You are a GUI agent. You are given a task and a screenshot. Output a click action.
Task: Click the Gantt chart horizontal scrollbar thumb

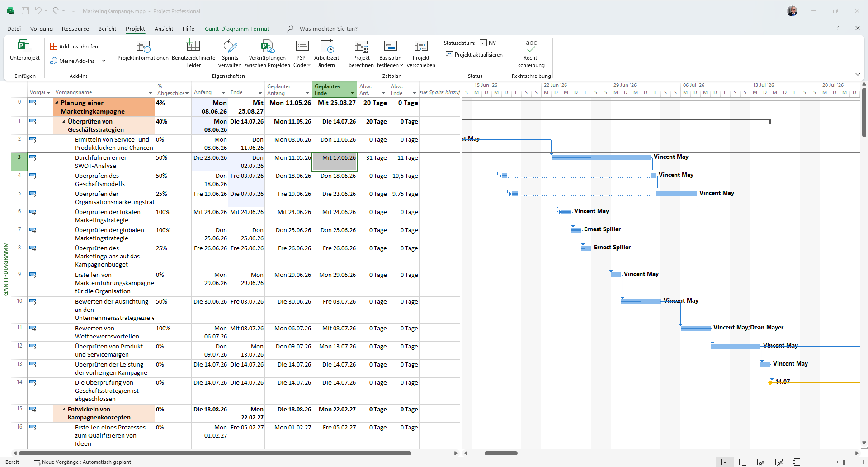pos(501,453)
